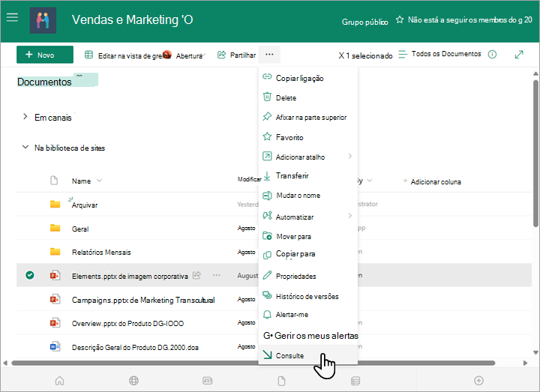Select Afixar na parte superior
The width and height of the screenshot is (540, 392).
point(308,117)
